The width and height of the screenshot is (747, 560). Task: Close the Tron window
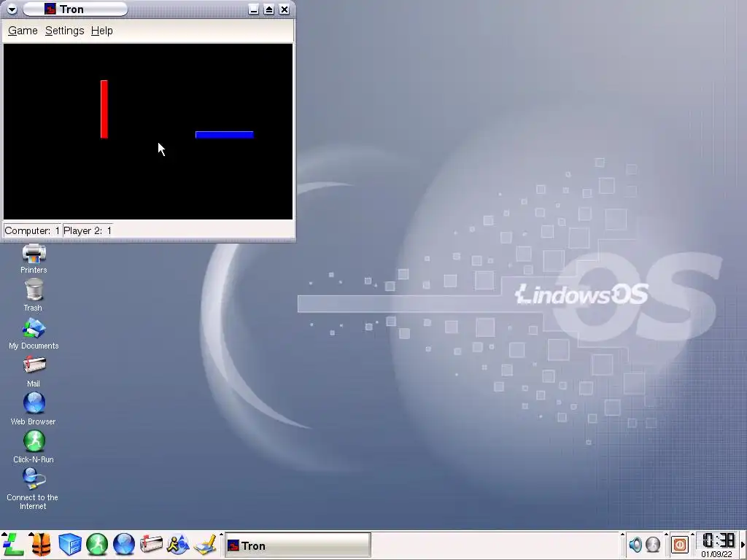point(285,9)
